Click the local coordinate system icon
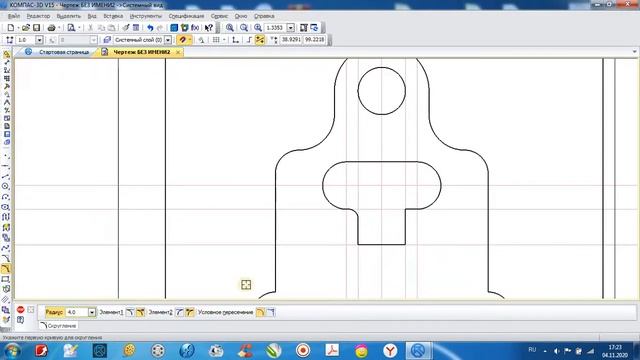Viewport: 640px width, 360px height. point(236,40)
